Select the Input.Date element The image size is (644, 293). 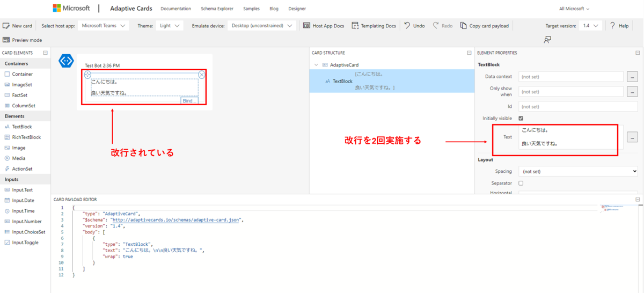[25, 201]
